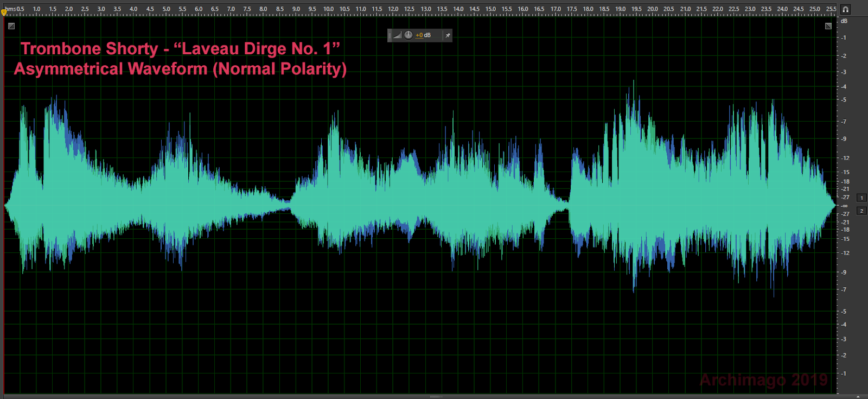Screen dimensions: 868x399
Task: Click the yellow playhead marker
Action: click(x=4, y=12)
